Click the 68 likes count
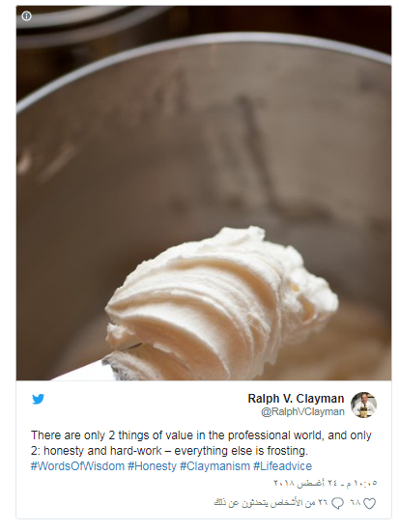This screenshot has height=532, width=399. [x=356, y=502]
